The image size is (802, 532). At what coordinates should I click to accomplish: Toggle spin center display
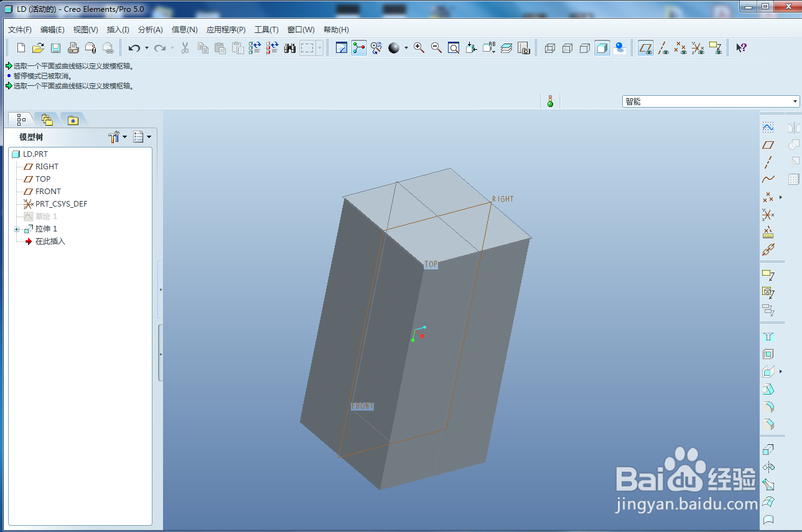pos(359,48)
